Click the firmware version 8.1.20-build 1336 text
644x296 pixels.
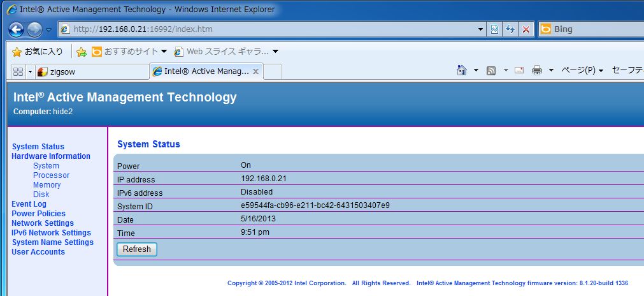(604, 283)
